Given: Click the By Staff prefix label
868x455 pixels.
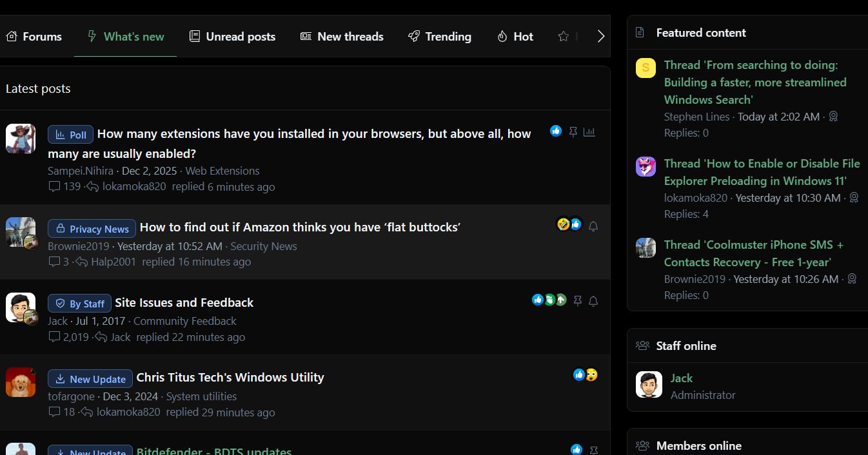Looking at the screenshot, I should (79, 304).
